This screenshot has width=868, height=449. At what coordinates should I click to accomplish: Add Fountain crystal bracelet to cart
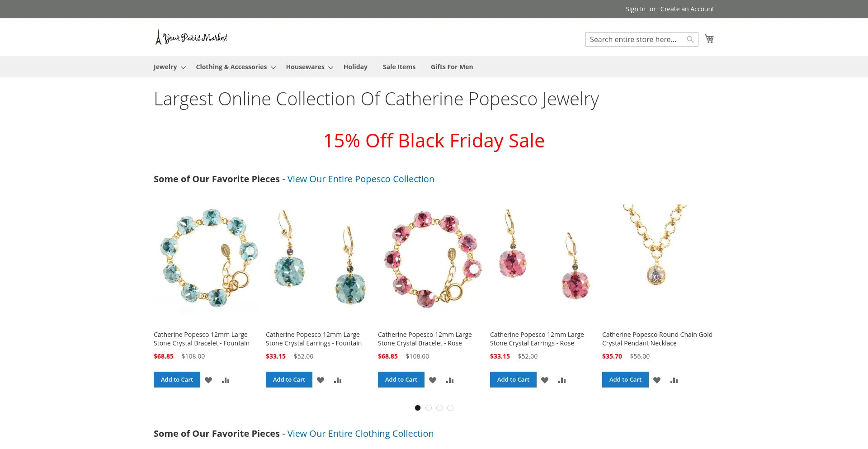pyautogui.click(x=177, y=380)
